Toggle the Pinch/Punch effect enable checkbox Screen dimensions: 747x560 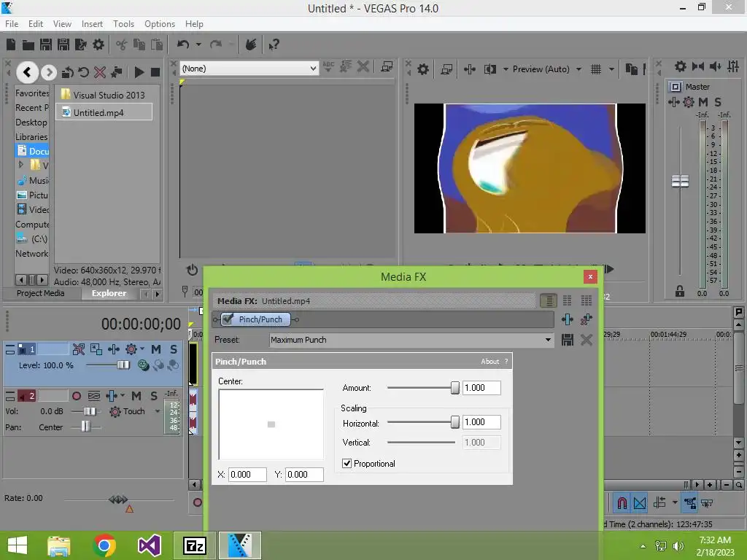coord(228,319)
